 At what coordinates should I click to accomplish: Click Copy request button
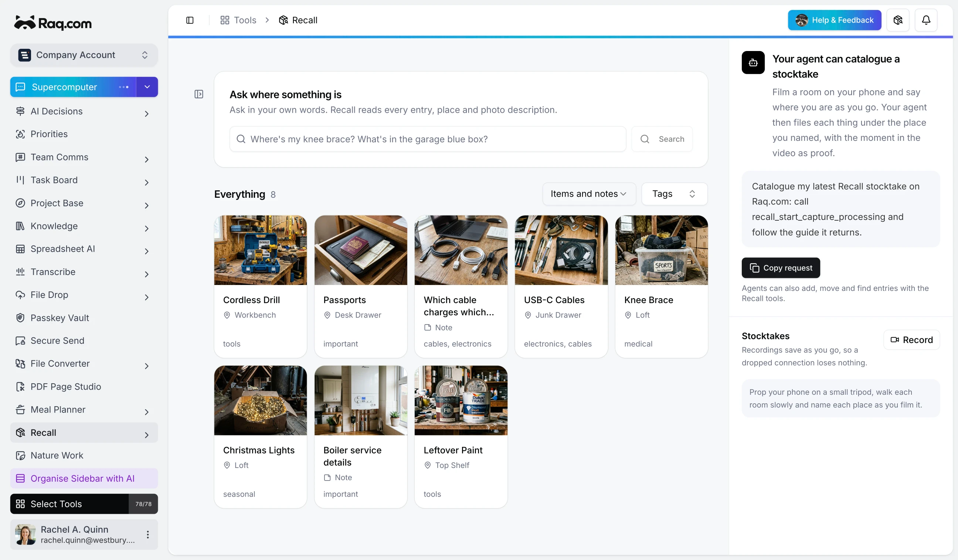point(781,268)
